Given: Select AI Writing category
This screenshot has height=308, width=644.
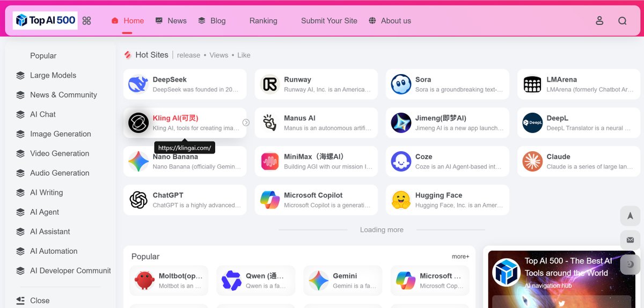Looking at the screenshot, I should pos(39,193).
